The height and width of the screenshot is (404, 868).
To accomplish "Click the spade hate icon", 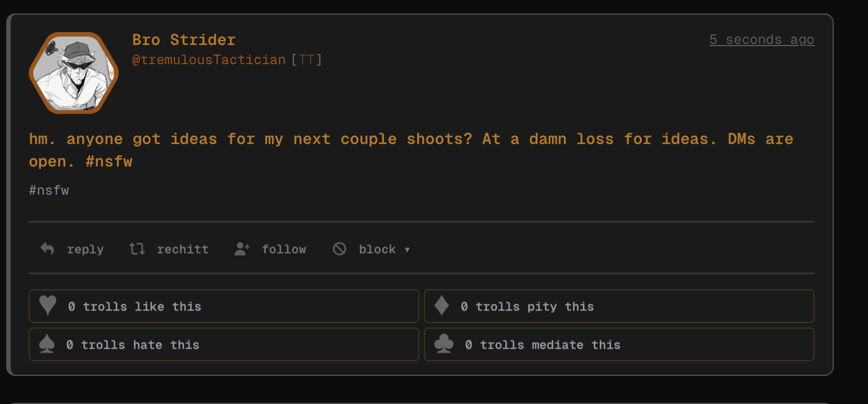I will pyautogui.click(x=47, y=344).
